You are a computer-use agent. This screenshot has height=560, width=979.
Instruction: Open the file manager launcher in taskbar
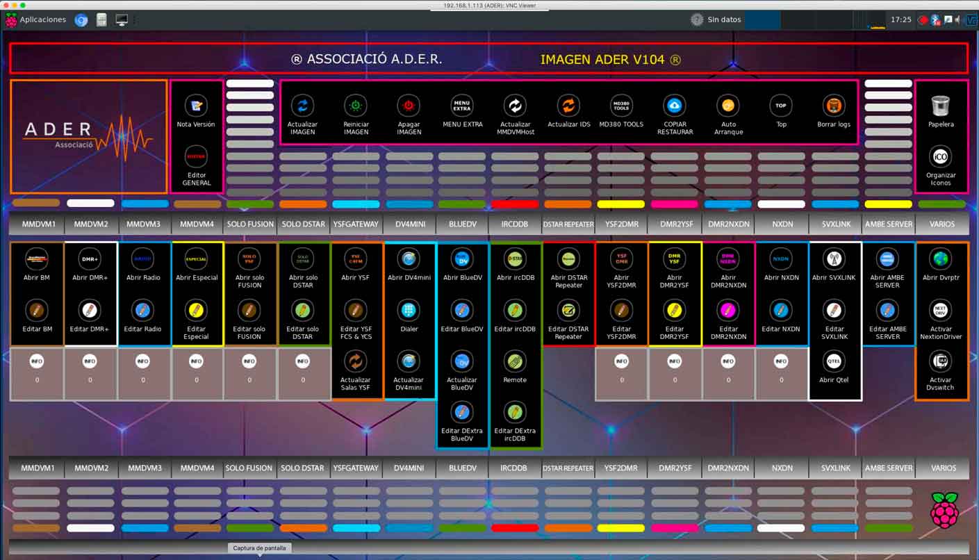pyautogui.click(x=101, y=20)
